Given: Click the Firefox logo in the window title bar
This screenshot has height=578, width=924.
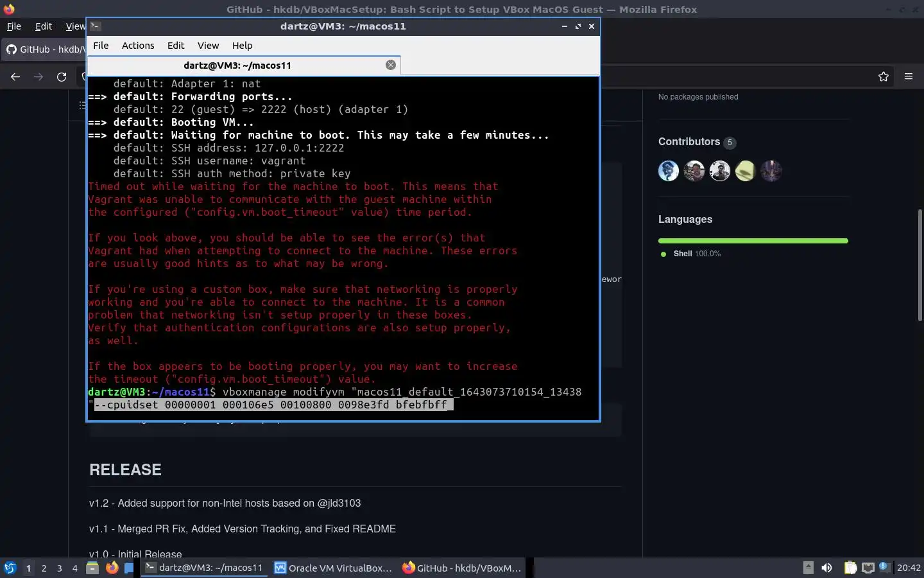Looking at the screenshot, I should click(9, 9).
